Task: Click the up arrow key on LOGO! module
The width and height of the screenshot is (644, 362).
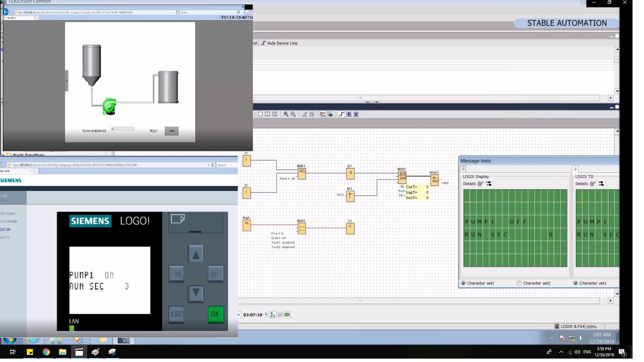Action: 196,254
